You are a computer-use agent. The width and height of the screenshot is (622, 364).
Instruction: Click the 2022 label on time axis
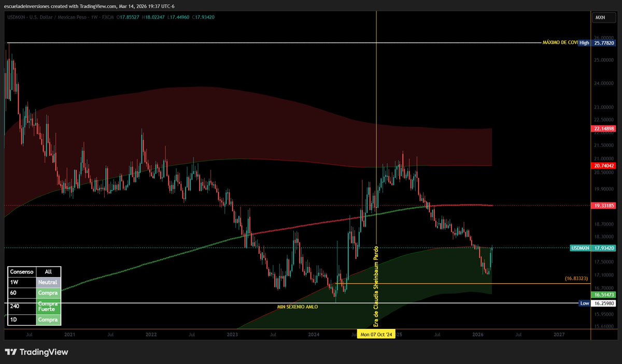151,335
